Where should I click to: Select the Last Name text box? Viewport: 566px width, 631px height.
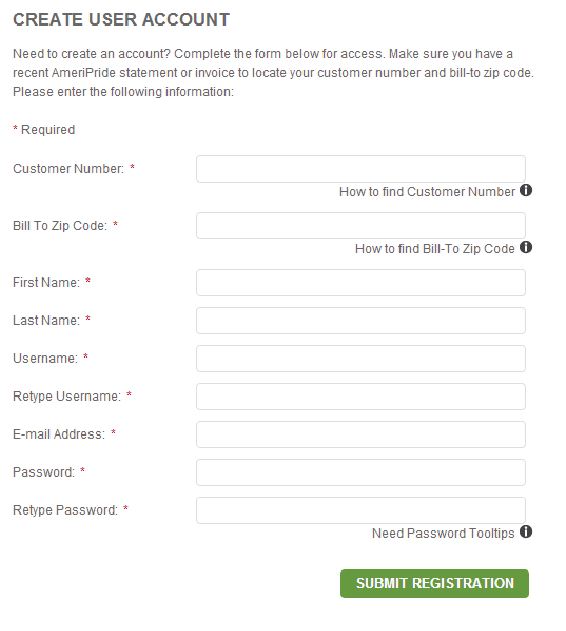tap(361, 320)
